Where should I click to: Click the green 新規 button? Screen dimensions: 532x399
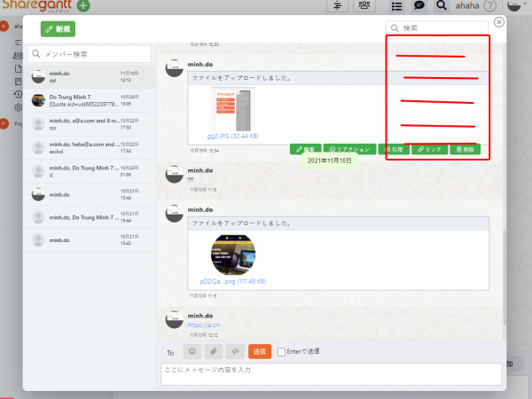tap(58, 29)
